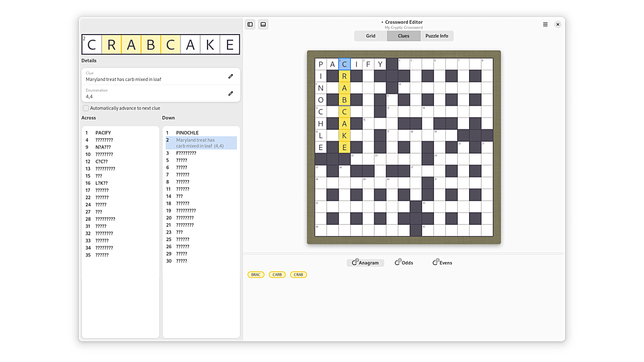Click the pencil icon to edit enumeration
Image resolution: width=644 pixels, height=362 pixels.
coord(231,93)
